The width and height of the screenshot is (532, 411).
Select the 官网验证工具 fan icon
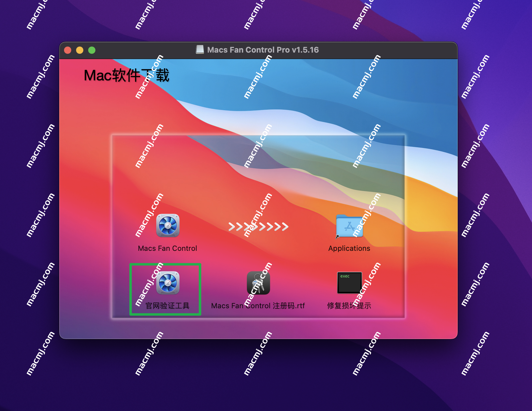[168, 283]
